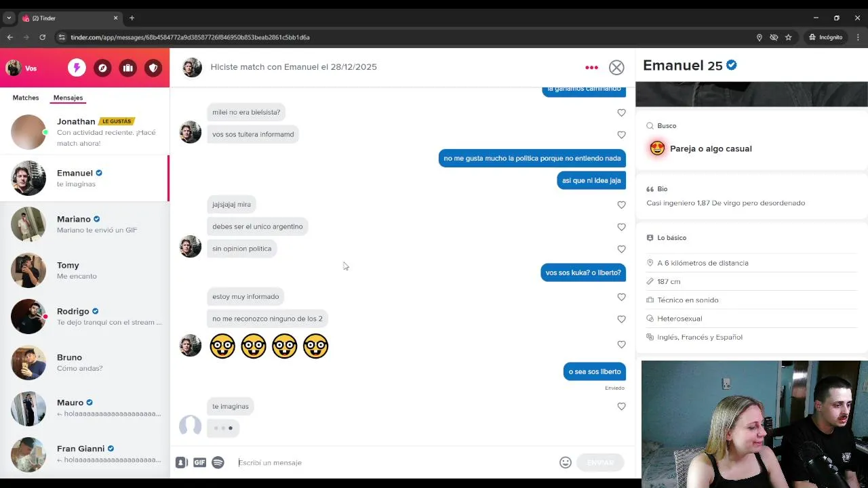868x488 pixels.
Task: Open the safety shield icon
Action: coord(153,68)
